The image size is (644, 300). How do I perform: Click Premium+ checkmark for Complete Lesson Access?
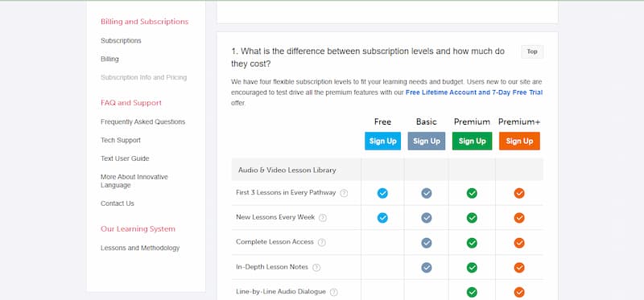point(519,243)
